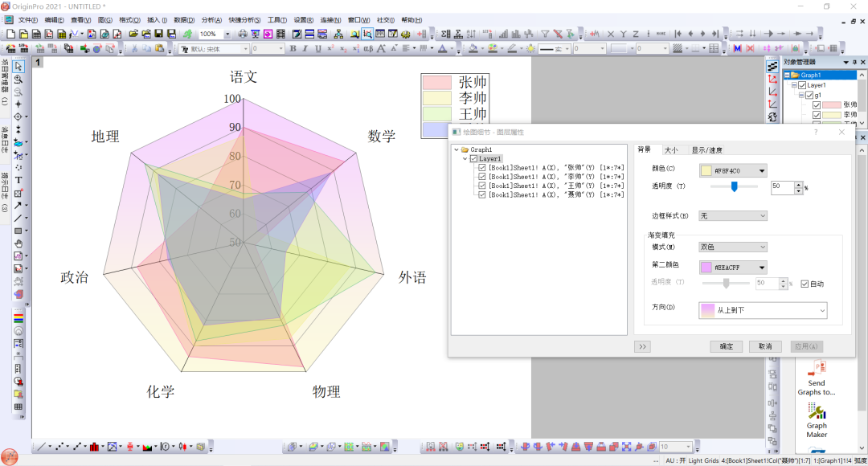Open the 工具(T) menu
This screenshot has height=466, width=868.
(277, 20)
